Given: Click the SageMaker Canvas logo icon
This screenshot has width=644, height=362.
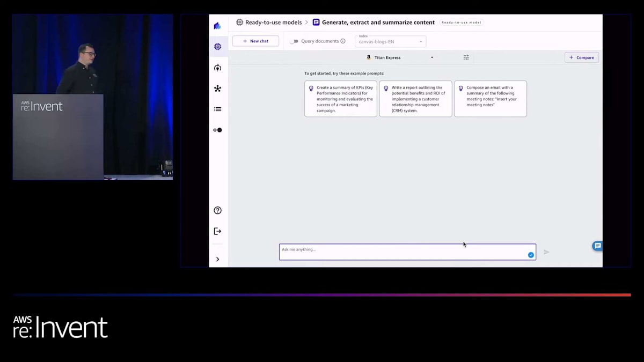Looking at the screenshot, I should pyautogui.click(x=217, y=26).
